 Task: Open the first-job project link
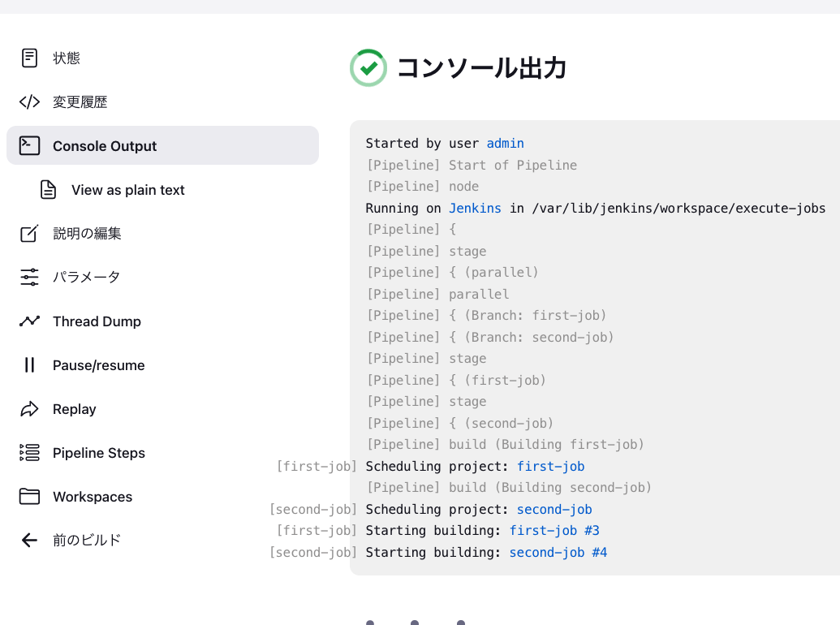coord(550,466)
